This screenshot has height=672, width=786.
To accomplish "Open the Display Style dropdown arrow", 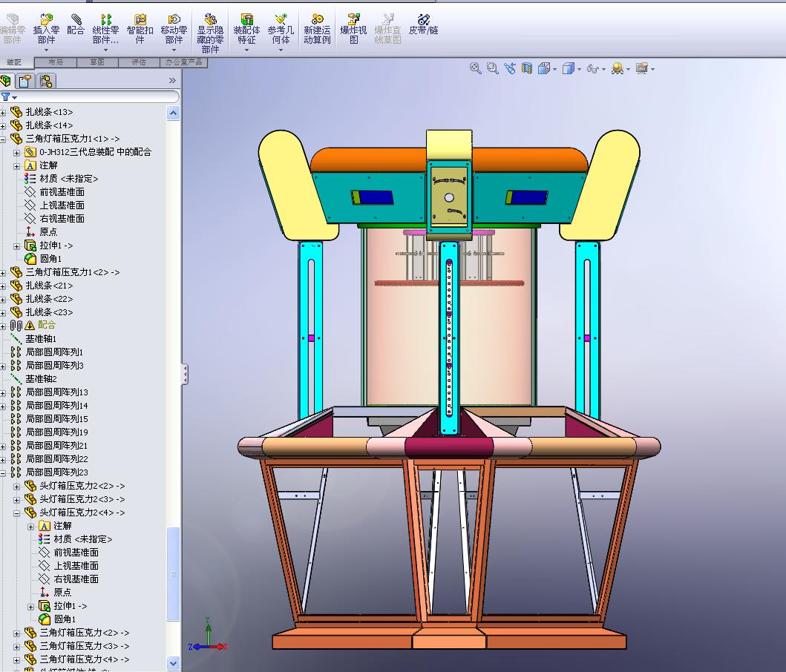I will [579, 69].
